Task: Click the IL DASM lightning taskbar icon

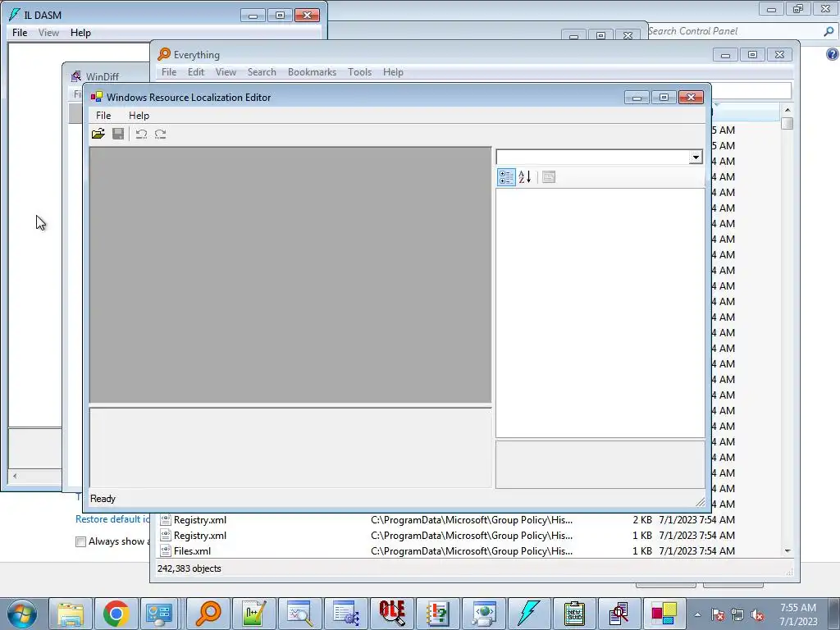Action: point(529,614)
